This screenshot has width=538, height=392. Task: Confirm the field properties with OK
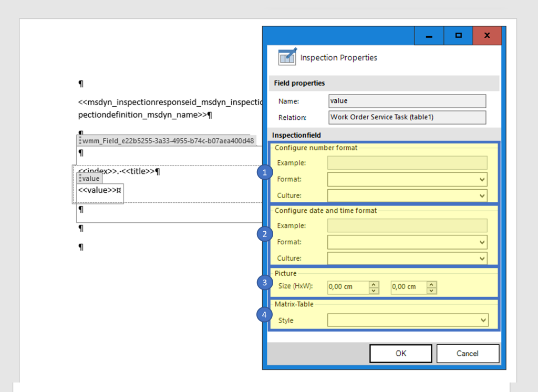click(400, 353)
